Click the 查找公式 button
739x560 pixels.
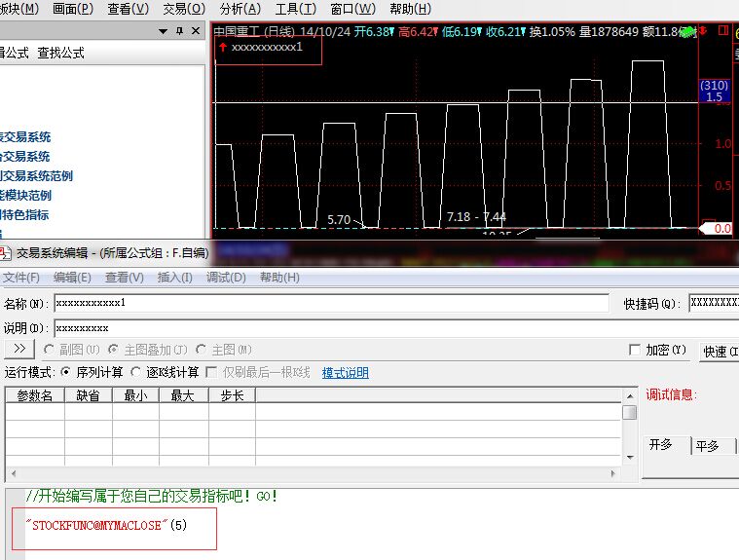[60, 54]
